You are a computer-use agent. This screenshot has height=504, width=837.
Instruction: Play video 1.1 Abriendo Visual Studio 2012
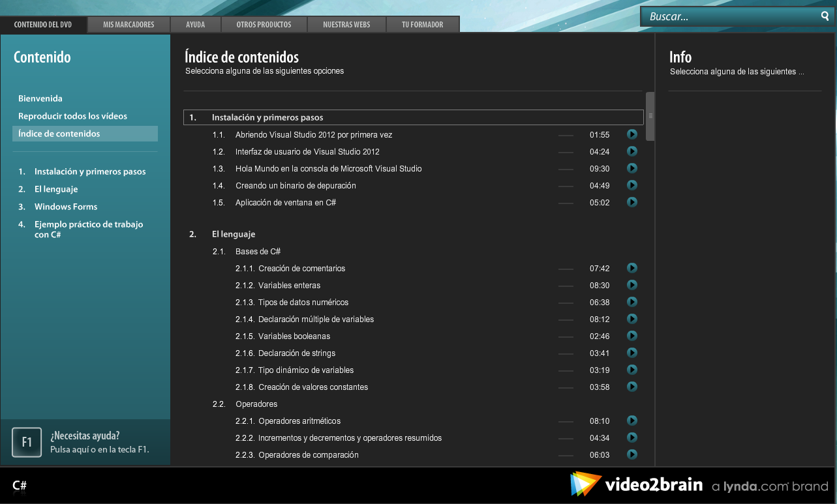point(632,134)
